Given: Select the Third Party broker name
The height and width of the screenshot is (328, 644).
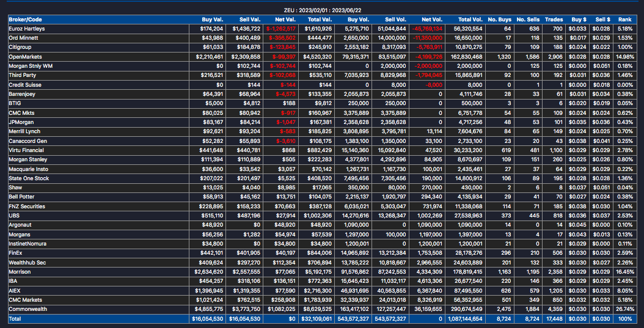Looking at the screenshot, I should point(22,76).
